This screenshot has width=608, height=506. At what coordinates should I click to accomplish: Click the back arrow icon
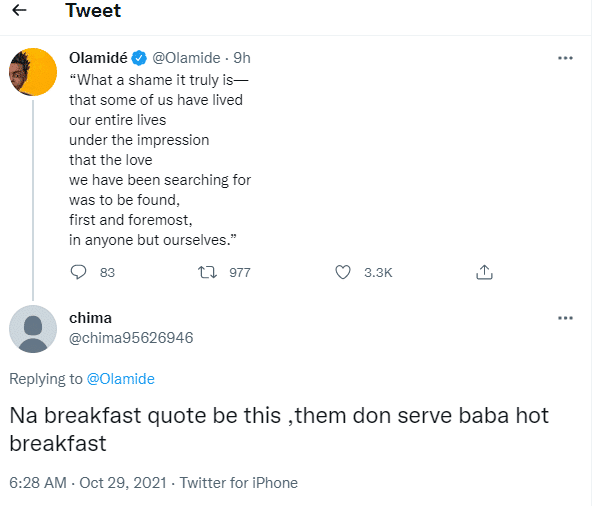coord(20,11)
